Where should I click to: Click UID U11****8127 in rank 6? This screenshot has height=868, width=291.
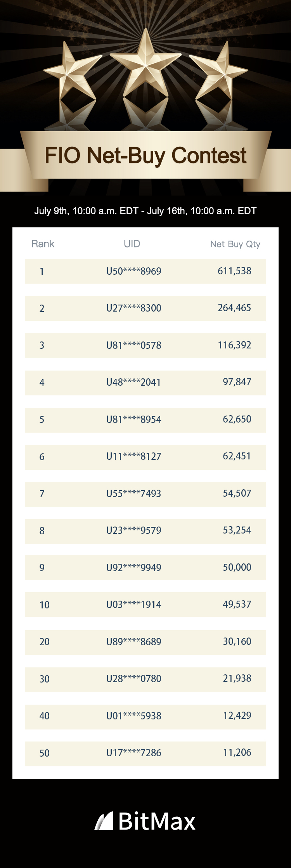(134, 456)
